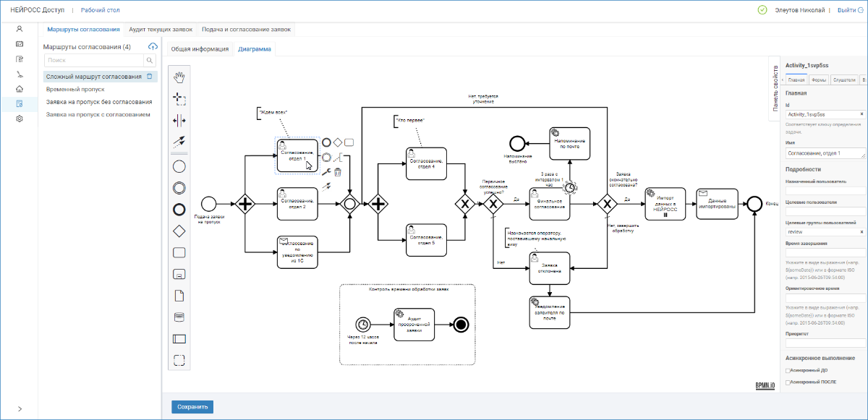Open the Аудит текущих заявок tab

point(161,30)
